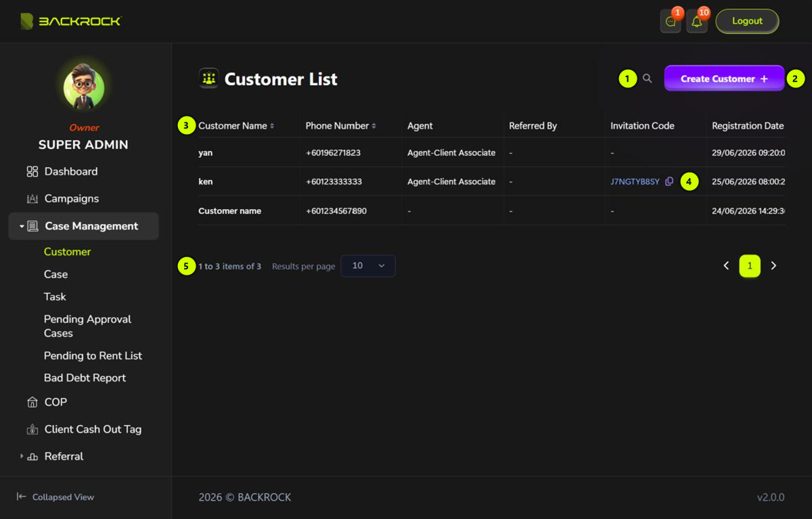Click the search magnifier icon

click(x=648, y=78)
